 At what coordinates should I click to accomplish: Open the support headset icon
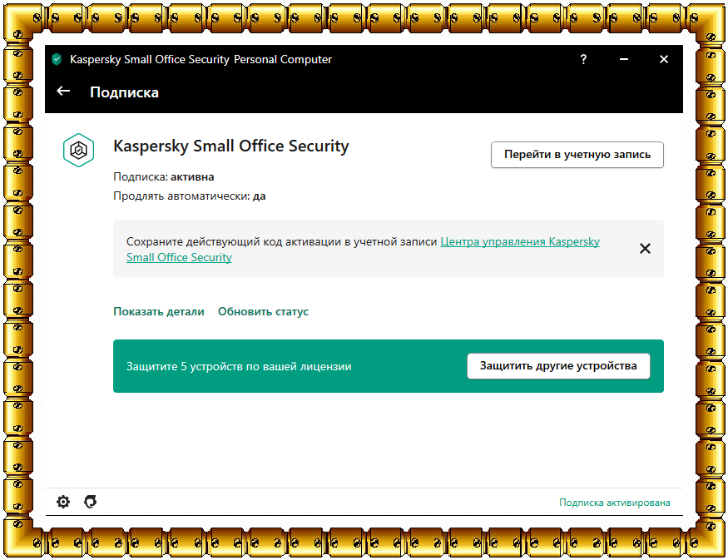point(90,502)
